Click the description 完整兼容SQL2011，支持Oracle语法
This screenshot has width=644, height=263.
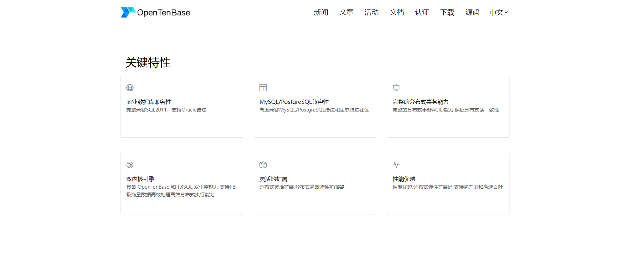click(x=166, y=110)
